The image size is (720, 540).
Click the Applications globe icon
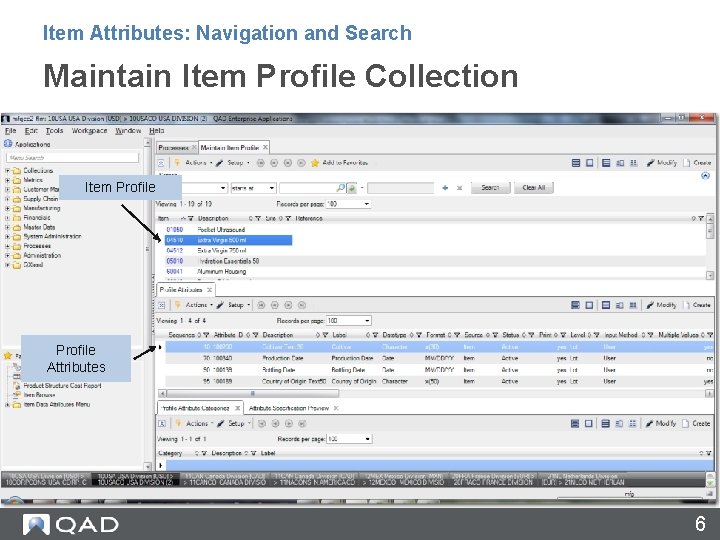click(x=8, y=144)
